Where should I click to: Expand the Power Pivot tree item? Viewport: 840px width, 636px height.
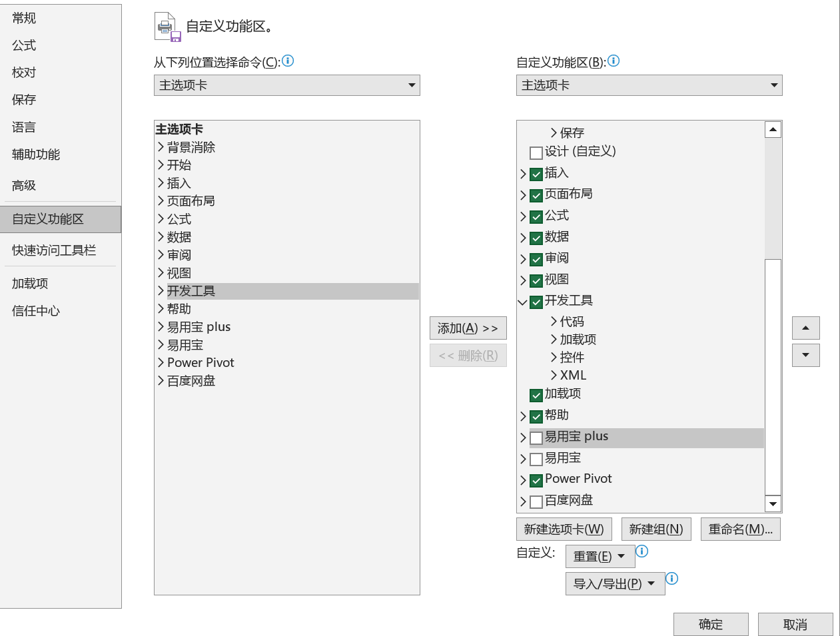coord(523,479)
